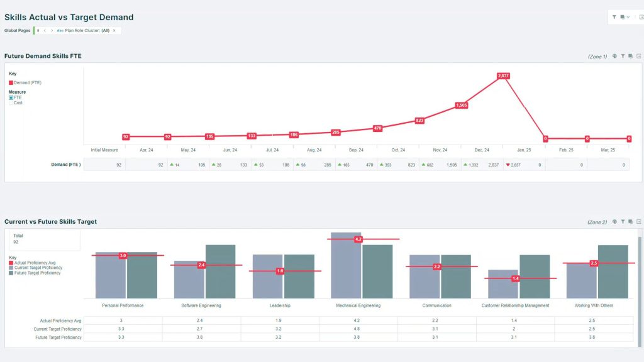Go to next Plan Role Cluster value
This screenshot has height=362, width=644.
coord(52,30)
